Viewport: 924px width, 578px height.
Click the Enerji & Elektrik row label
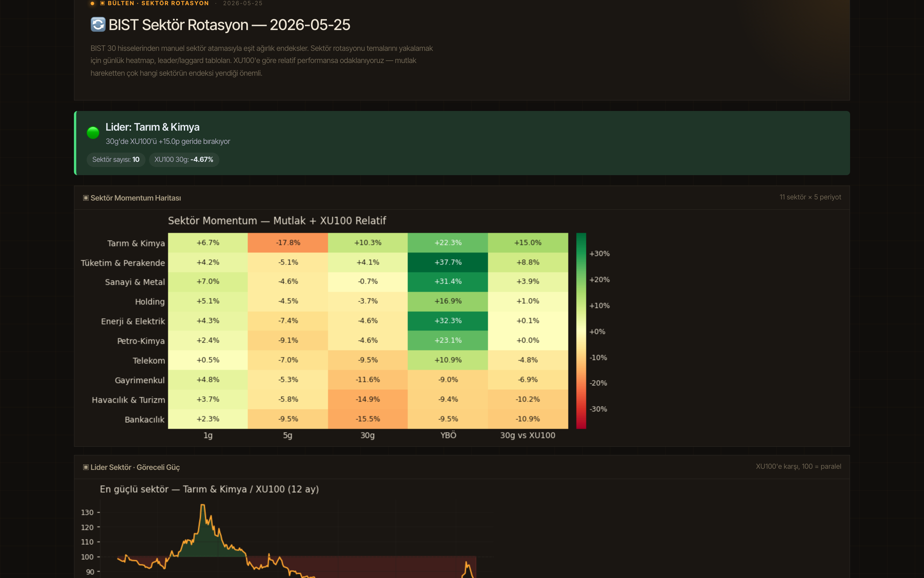133,321
